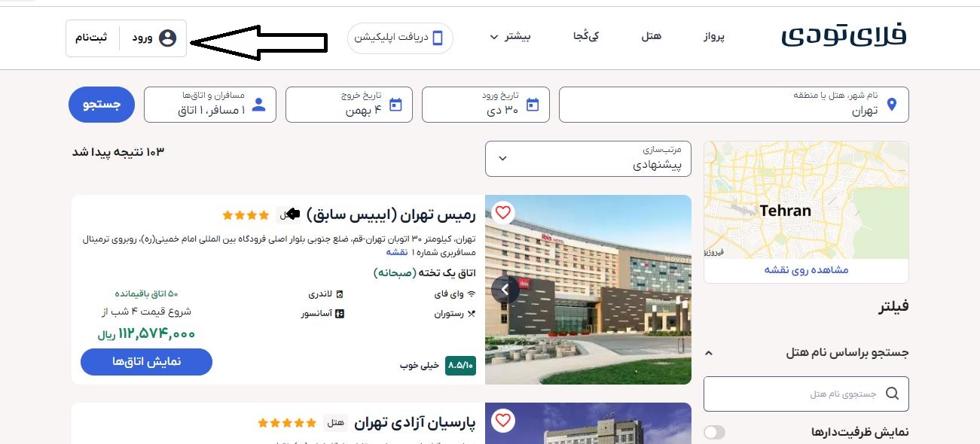
Task: Click the passengers person icon in search bar
Action: [258, 105]
